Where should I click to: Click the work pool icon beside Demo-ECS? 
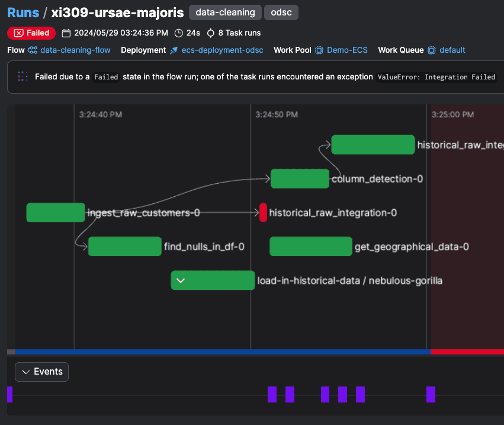(319, 50)
